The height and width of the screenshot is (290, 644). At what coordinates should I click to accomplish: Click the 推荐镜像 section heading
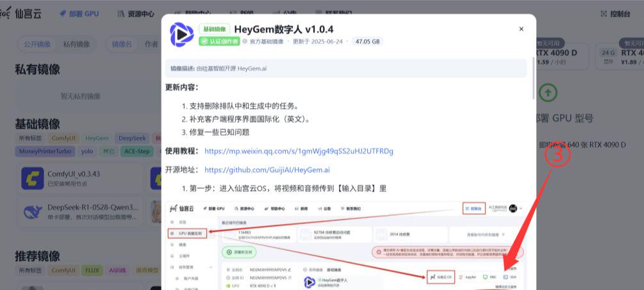pyautogui.click(x=37, y=256)
